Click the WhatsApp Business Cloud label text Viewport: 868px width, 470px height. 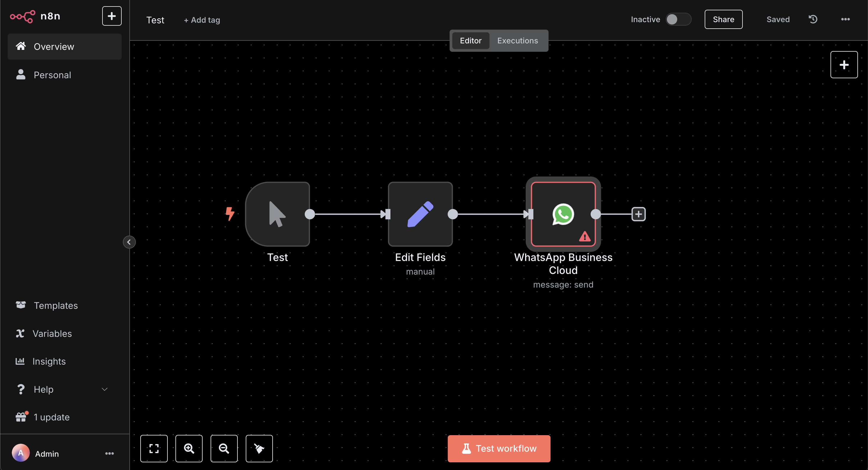(563, 263)
